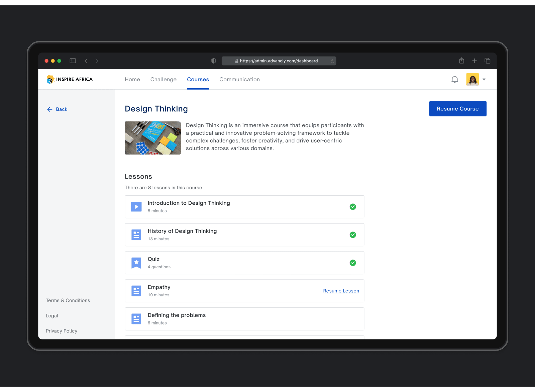Reload the page in address bar
Screen dimensions: 535x392
tap(332, 61)
